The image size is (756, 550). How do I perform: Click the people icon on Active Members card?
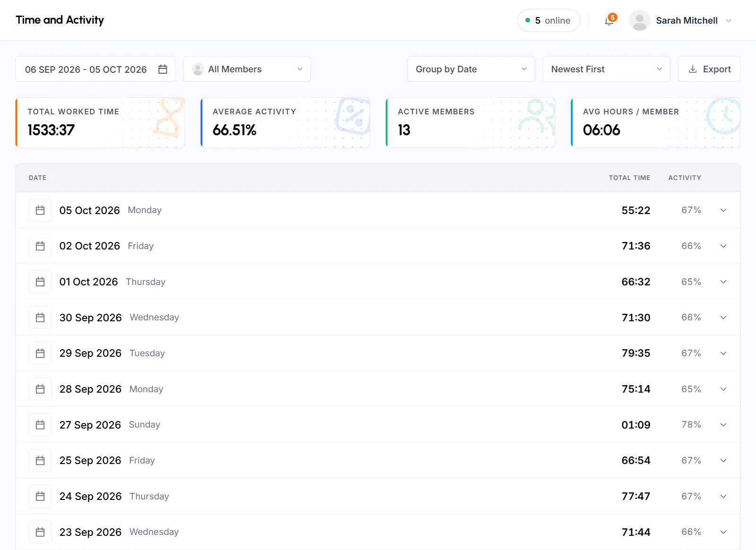(x=537, y=116)
